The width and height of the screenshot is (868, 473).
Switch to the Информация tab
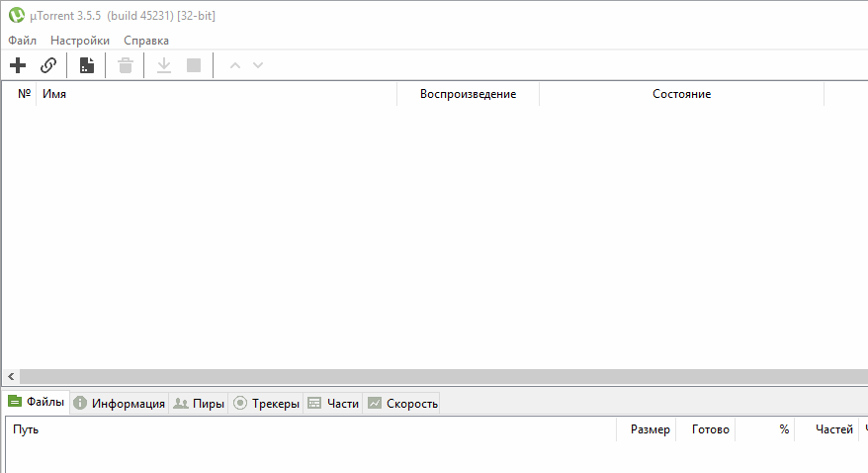coord(119,404)
